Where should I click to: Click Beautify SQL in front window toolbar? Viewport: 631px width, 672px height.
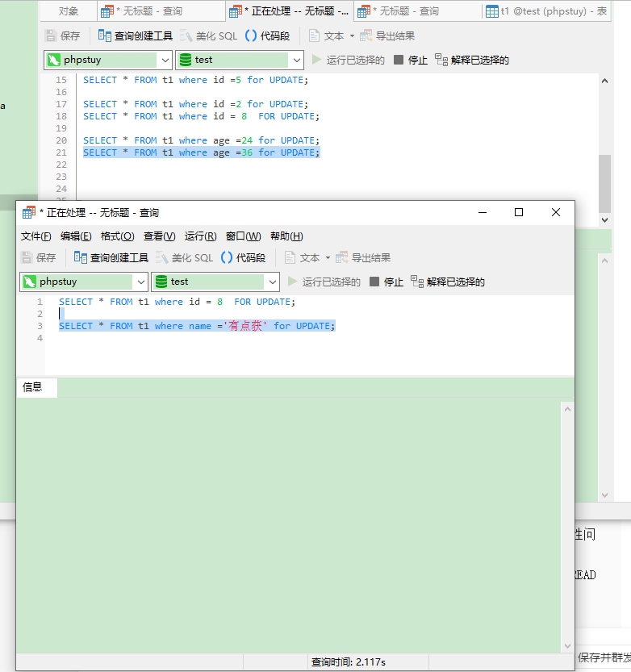pos(184,257)
